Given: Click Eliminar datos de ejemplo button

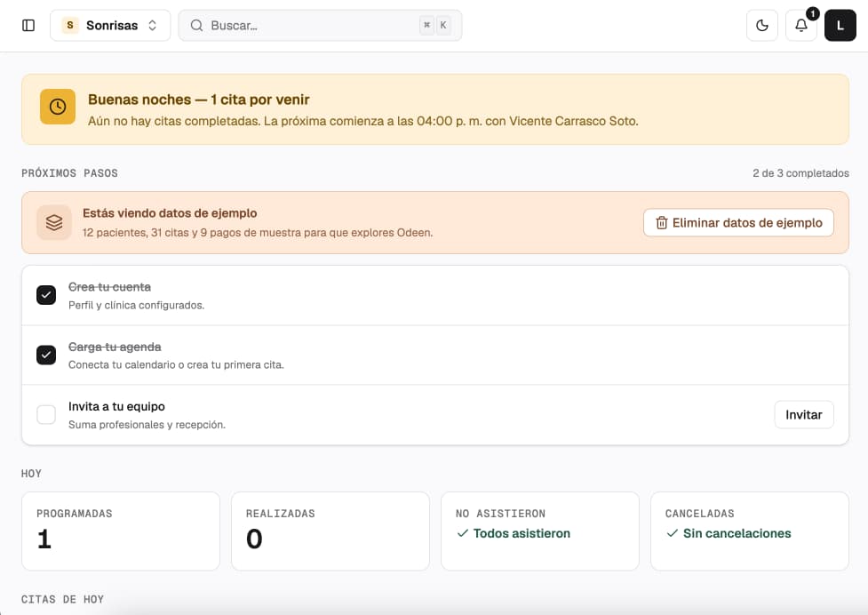Looking at the screenshot, I should 738,222.
